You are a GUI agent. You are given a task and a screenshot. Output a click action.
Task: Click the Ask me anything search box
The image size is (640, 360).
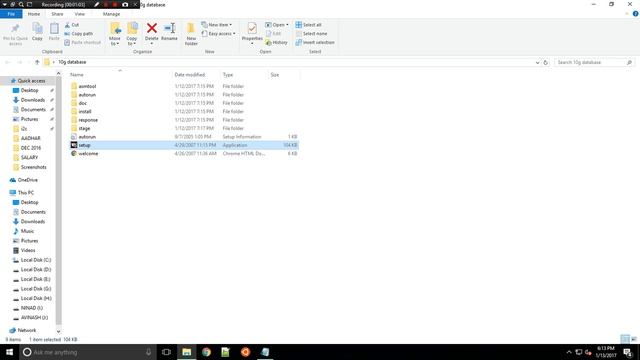(x=87, y=352)
